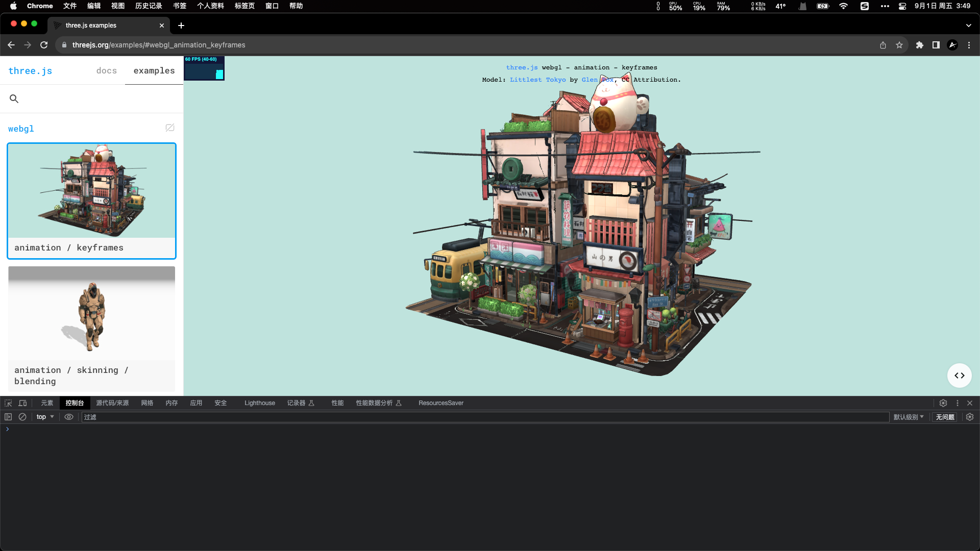Viewport: 980px width, 551px height.
Task: Open the animation / skinning / blending example
Action: tap(92, 329)
